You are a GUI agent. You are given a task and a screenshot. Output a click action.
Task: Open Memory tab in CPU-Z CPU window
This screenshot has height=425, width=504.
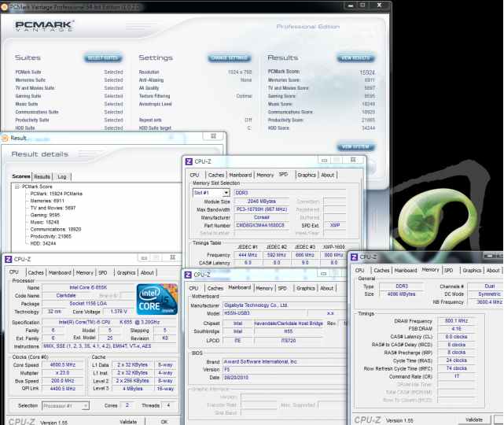click(85, 272)
